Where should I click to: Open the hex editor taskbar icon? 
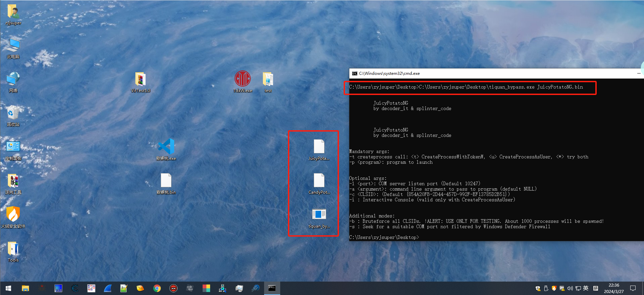[91, 288]
